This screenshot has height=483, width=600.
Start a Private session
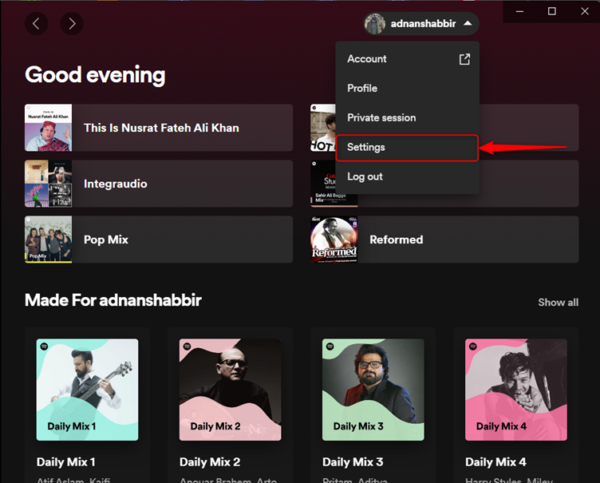click(x=381, y=118)
